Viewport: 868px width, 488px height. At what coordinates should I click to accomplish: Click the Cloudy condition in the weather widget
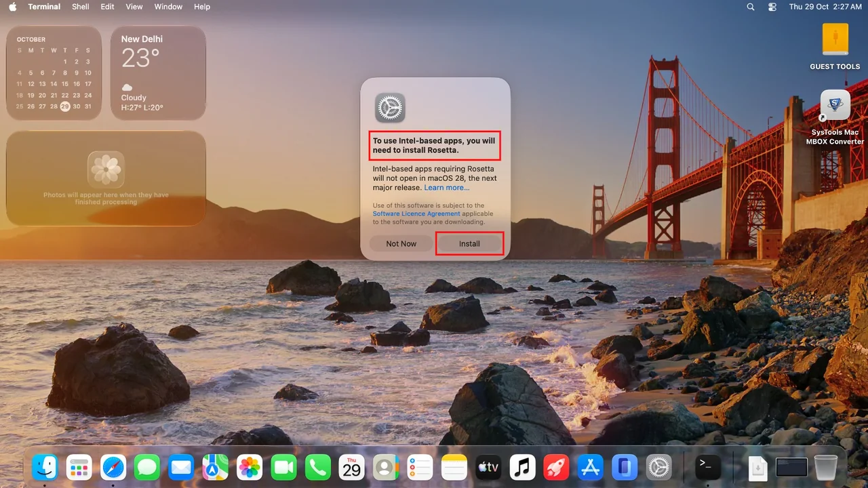pyautogui.click(x=134, y=98)
